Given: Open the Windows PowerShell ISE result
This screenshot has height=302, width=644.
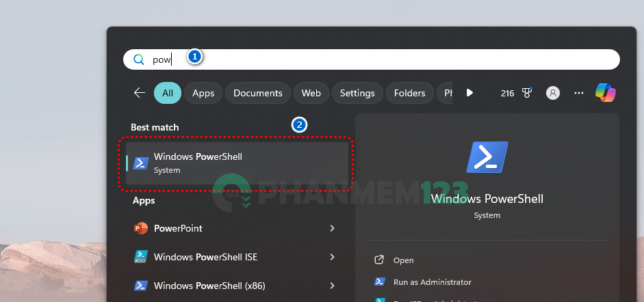Looking at the screenshot, I should point(231,257).
